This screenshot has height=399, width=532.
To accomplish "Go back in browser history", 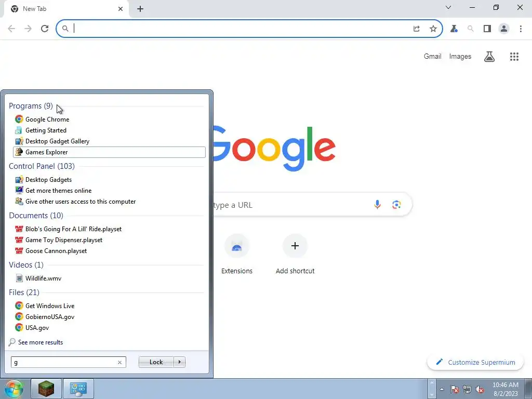I will click(x=11, y=29).
